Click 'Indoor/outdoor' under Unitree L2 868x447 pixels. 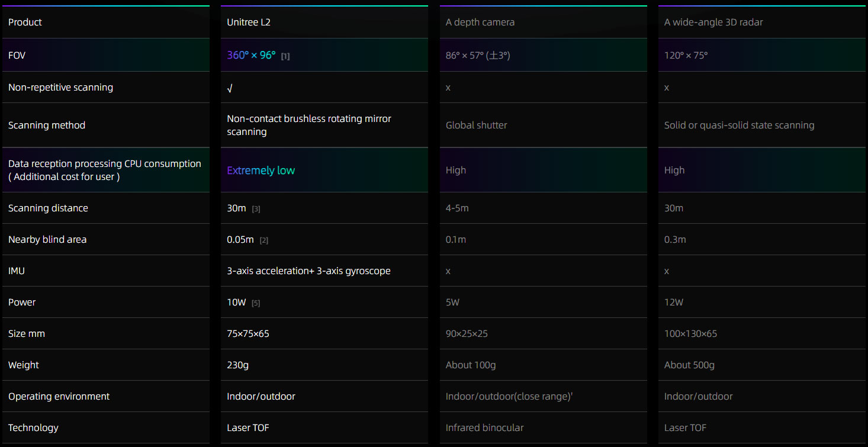261,396
